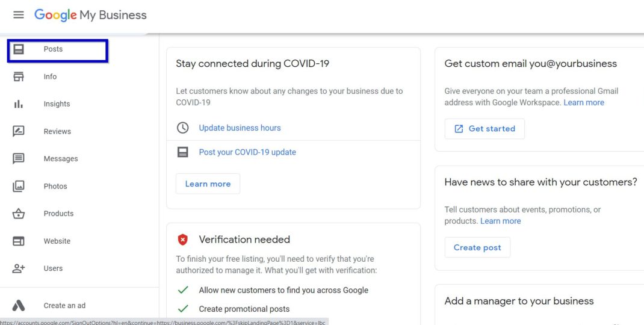Click Post your COVID-19 update link
This screenshot has width=644, height=325.
[x=247, y=152]
